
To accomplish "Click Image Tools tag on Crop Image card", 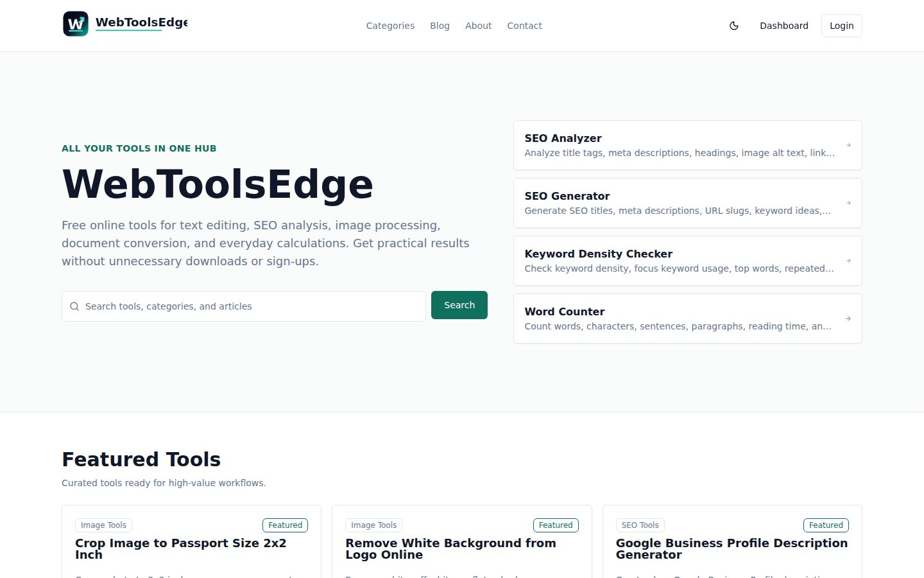I will click(x=104, y=525).
